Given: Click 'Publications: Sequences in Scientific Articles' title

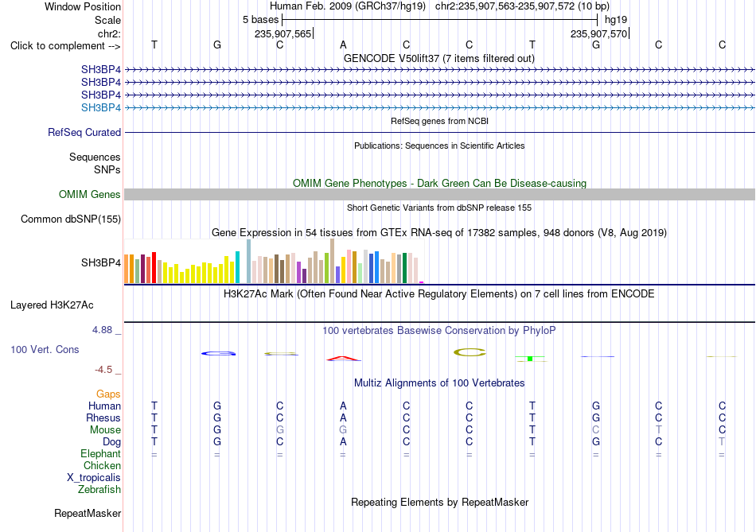Looking at the screenshot, I should tap(439, 146).
